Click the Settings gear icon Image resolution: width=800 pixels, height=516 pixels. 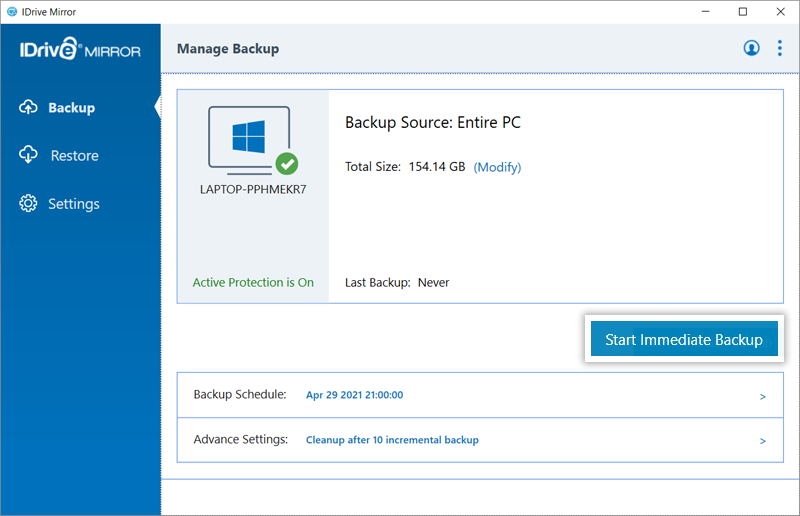coord(28,203)
